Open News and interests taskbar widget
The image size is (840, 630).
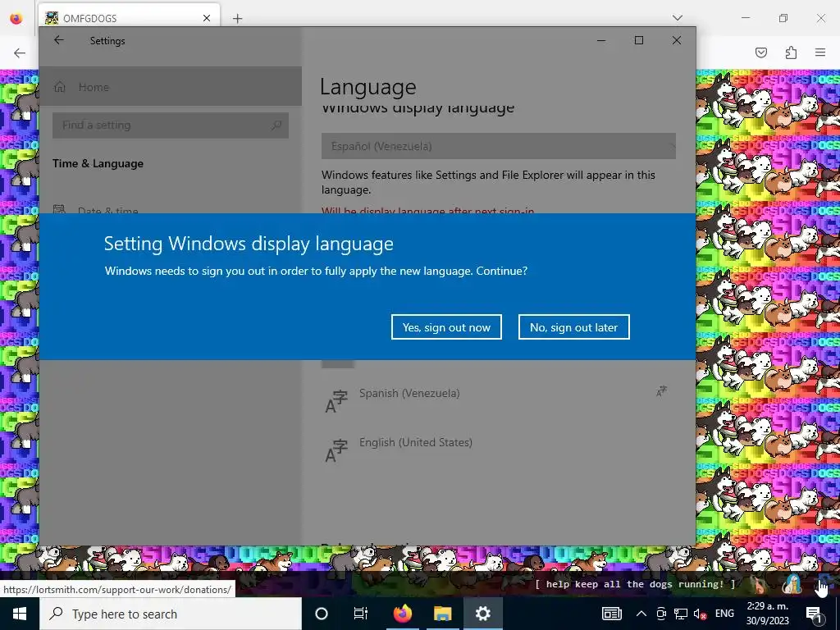click(x=611, y=614)
